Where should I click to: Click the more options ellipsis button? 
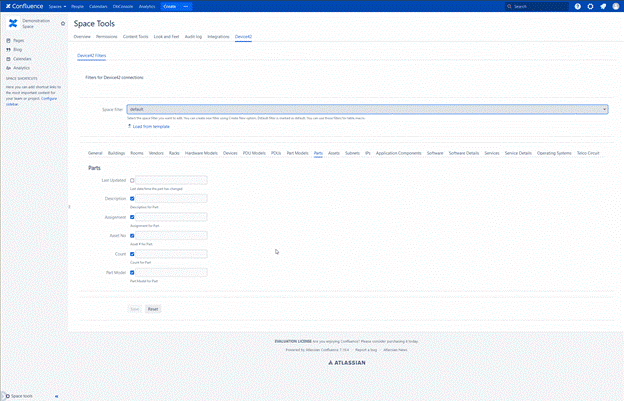coord(185,6)
